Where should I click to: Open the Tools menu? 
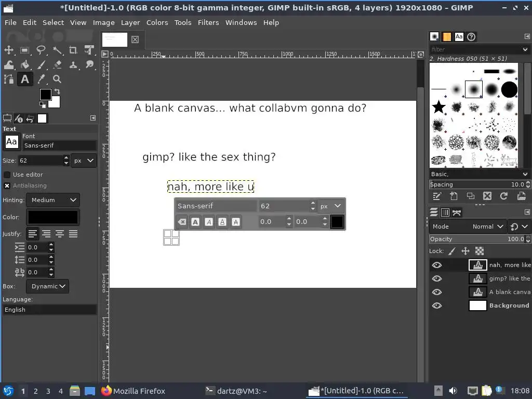183,22
